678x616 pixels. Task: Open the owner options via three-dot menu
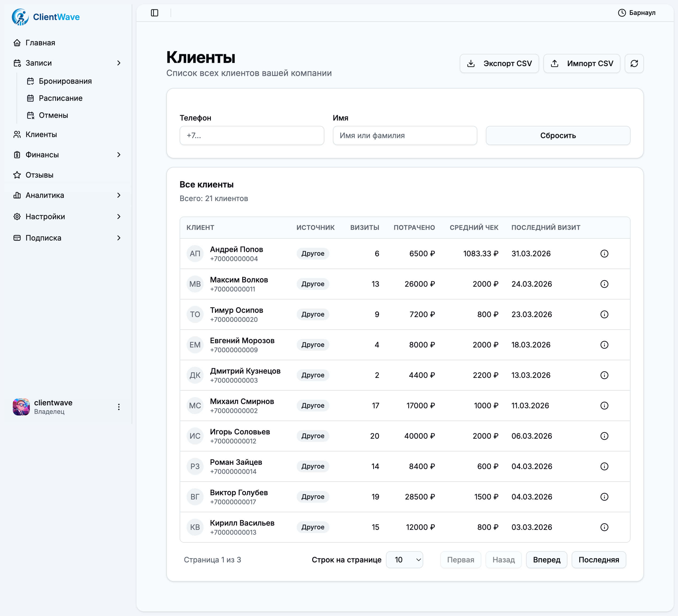(x=119, y=407)
